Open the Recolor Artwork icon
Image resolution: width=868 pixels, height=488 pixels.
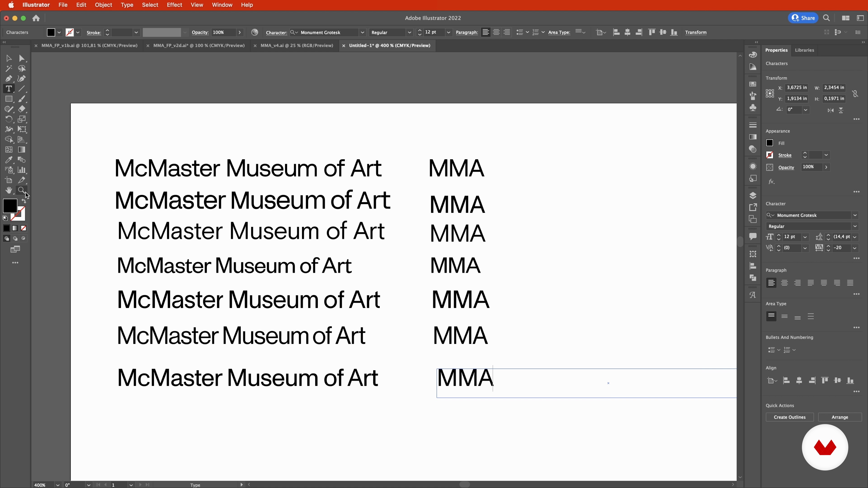[x=255, y=32]
